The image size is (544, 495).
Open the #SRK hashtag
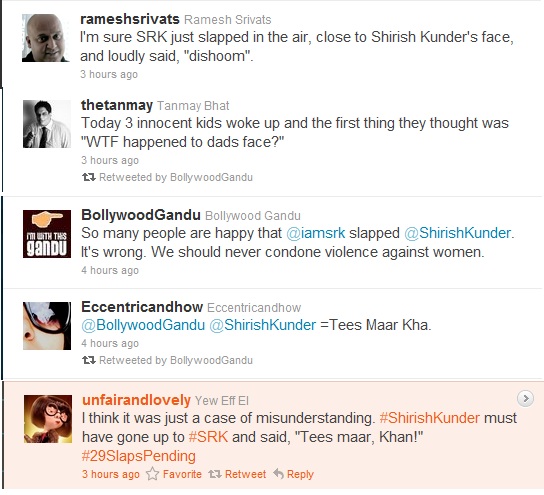tap(208, 437)
